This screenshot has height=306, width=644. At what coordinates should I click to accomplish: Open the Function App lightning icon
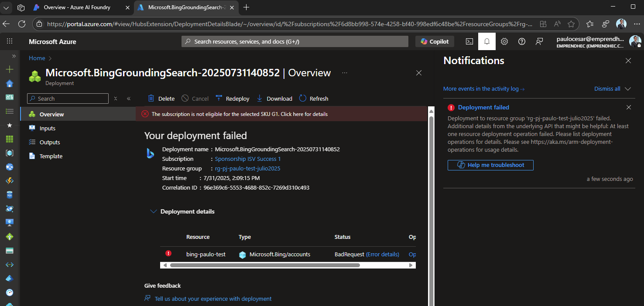coord(10,181)
